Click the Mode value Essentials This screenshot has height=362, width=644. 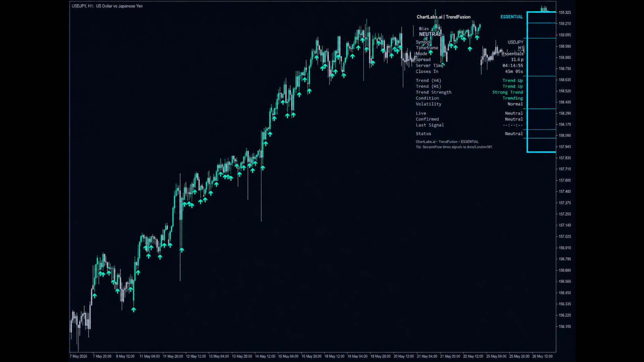(513, 53)
